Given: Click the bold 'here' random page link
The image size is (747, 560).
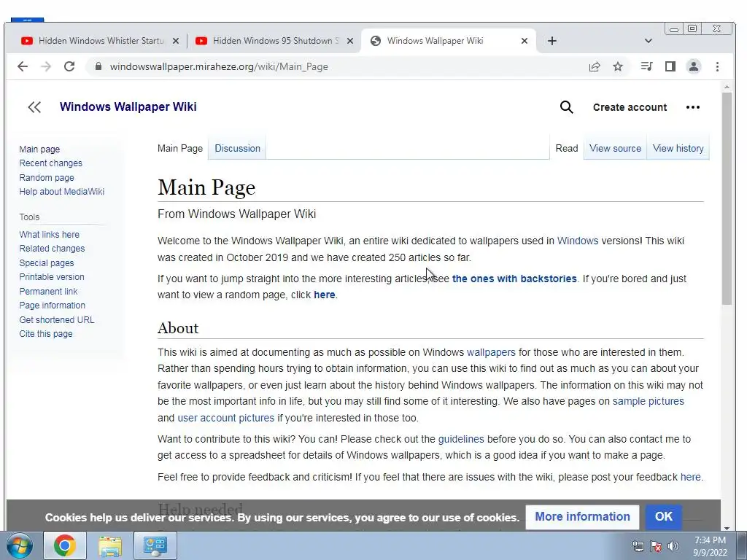Looking at the screenshot, I should point(324,295).
